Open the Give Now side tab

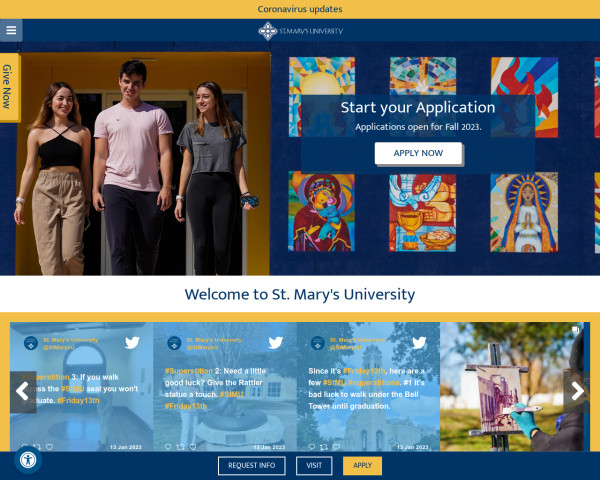[x=8, y=87]
